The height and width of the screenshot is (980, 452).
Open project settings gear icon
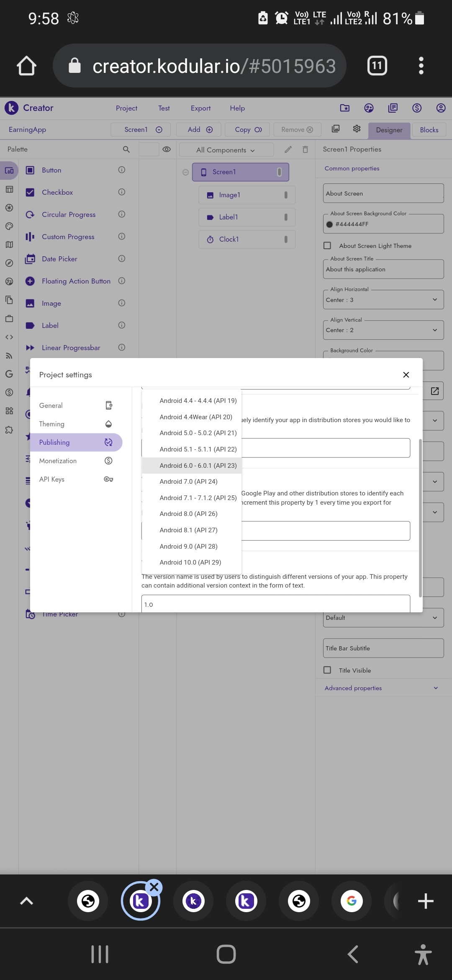pos(357,129)
